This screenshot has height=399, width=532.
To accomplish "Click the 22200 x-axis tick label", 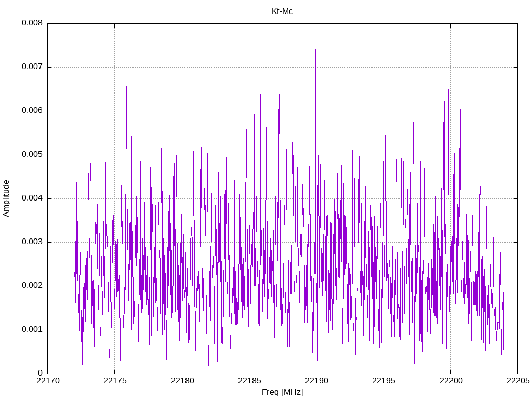I will tap(450, 381).
